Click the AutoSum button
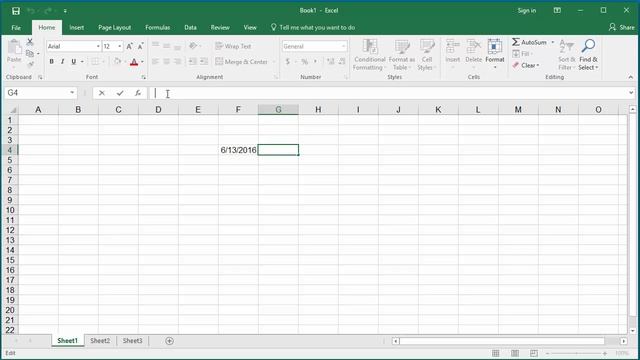Image resolution: width=640 pixels, height=360 pixels. pos(529,42)
